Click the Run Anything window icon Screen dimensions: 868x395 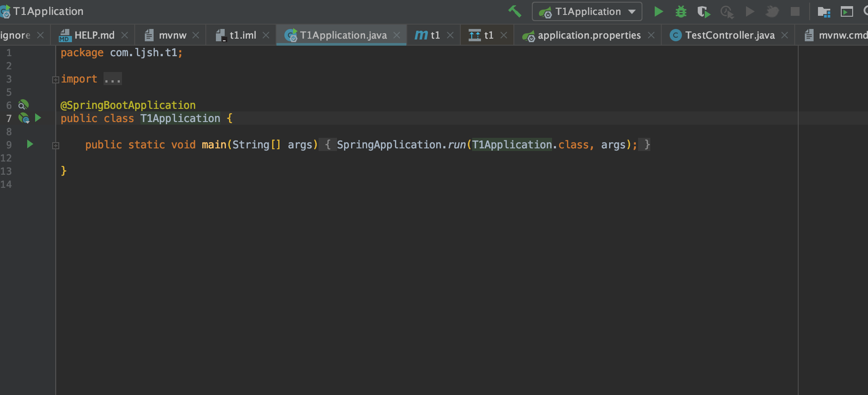coord(847,12)
